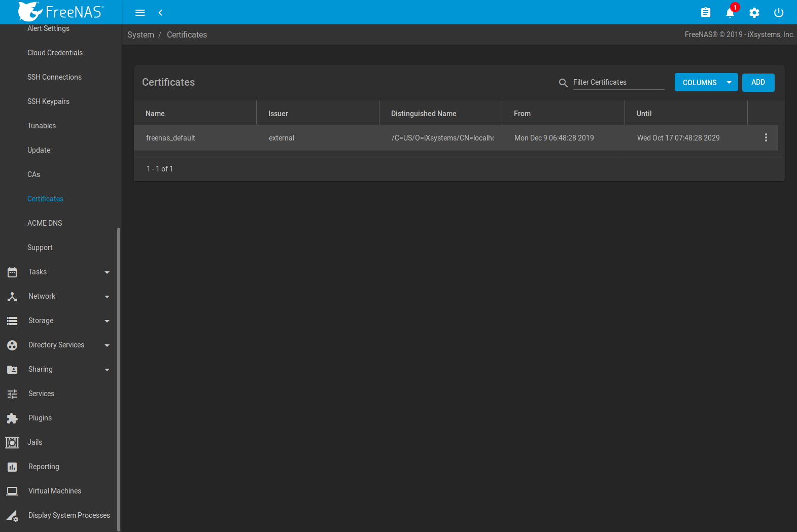Image resolution: width=797 pixels, height=532 pixels.
Task: Select the freenas_default name cell
Action: (170, 138)
